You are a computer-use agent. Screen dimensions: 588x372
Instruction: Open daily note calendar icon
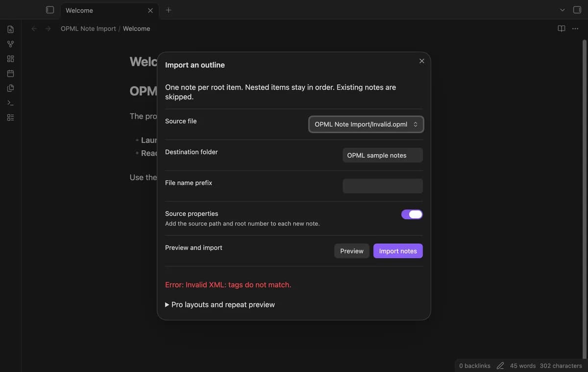click(10, 73)
